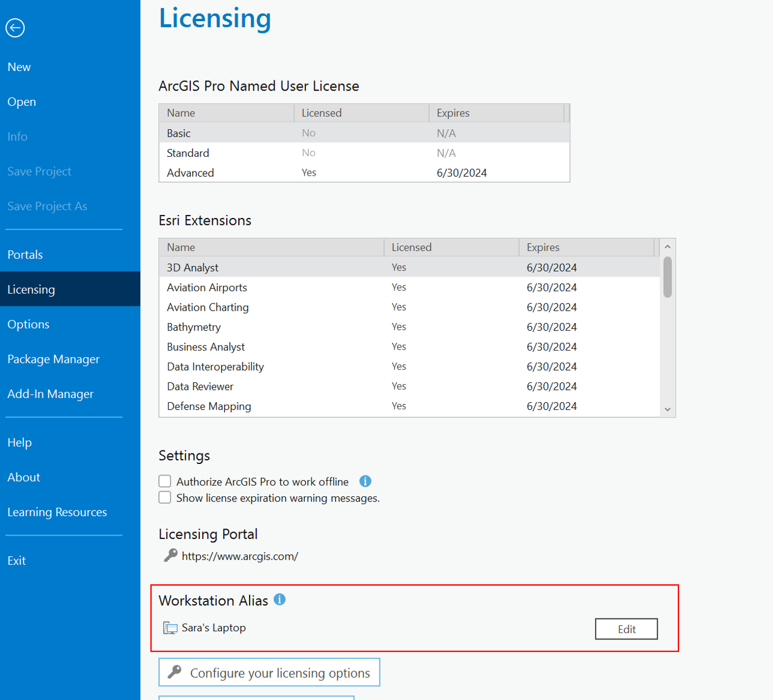Click the computer icon next to Sara's Laptop

(x=170, y=628)
